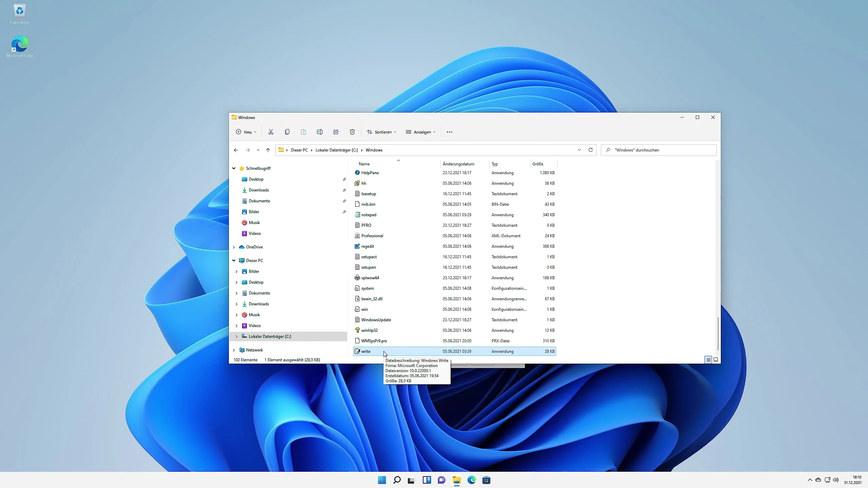The width and height of the screenshot is (868, 488).
Task: Sort by Name column header
Action: point(364,164)
